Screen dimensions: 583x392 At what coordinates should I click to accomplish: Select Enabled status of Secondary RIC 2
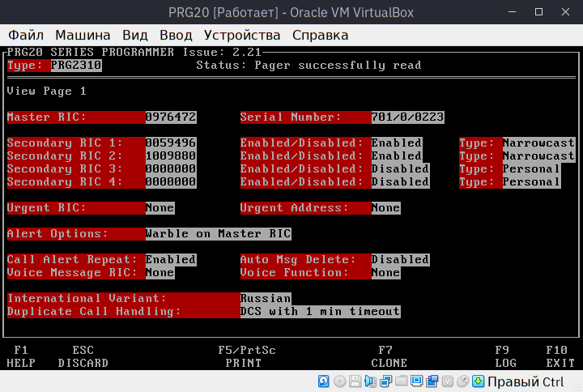point(396,156)
